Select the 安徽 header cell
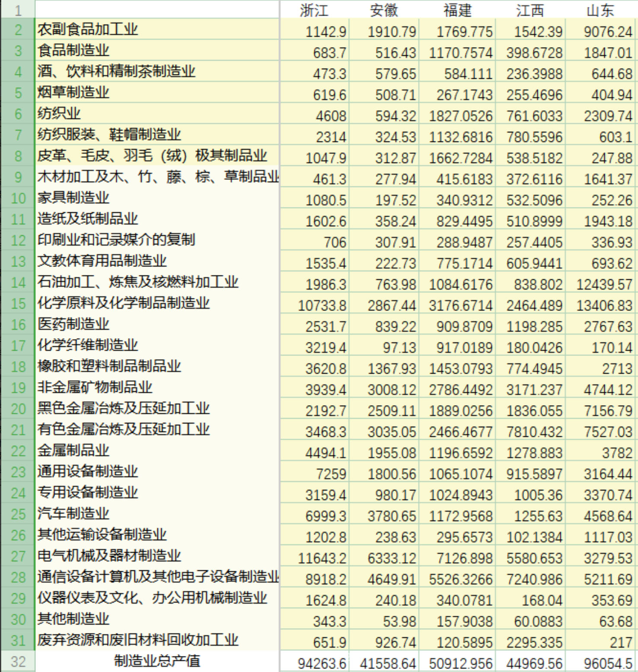 384,10
